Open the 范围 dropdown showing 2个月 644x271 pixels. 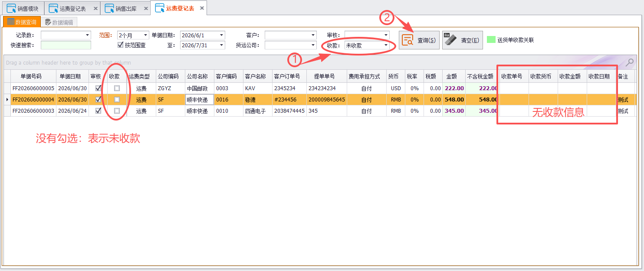pos(145,35)
